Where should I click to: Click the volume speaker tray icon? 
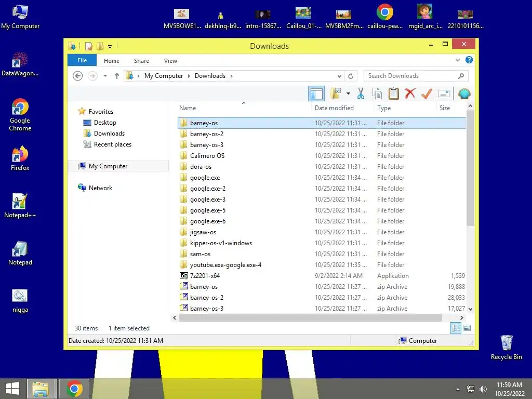(x=483, y=389)
